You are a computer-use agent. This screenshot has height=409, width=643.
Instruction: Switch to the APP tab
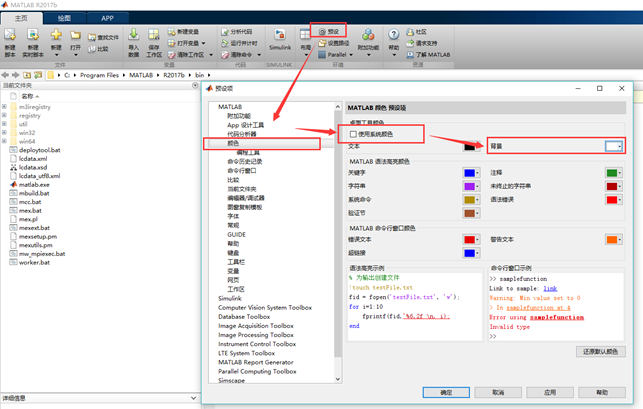107,18
